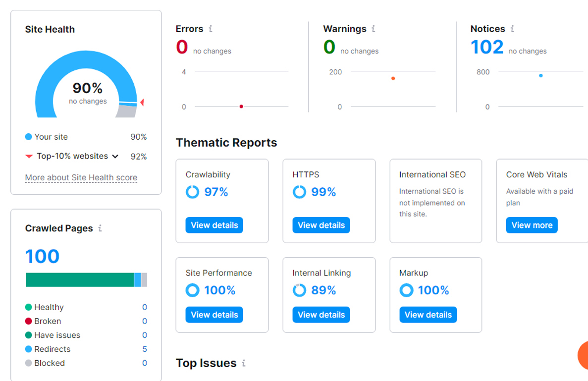Click the orange chat bubble at screen edge
This screenshot has width=588, height=381.
pos(583,355)
